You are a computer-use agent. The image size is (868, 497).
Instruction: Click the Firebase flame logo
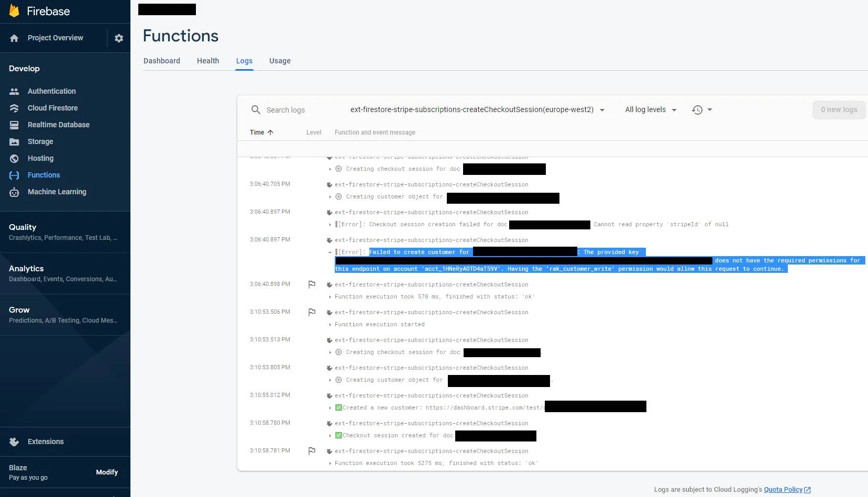tap(14, 11)
